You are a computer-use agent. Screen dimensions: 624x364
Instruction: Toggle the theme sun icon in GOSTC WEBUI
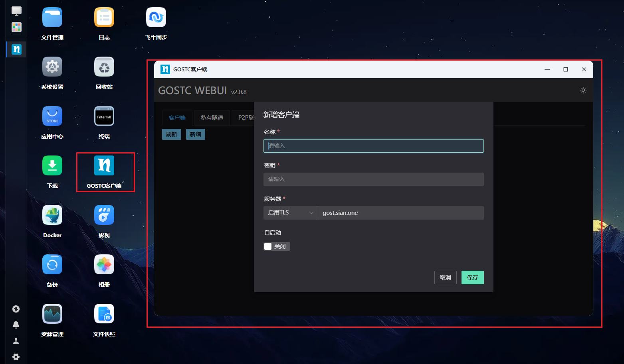click(x=583, y=90)
